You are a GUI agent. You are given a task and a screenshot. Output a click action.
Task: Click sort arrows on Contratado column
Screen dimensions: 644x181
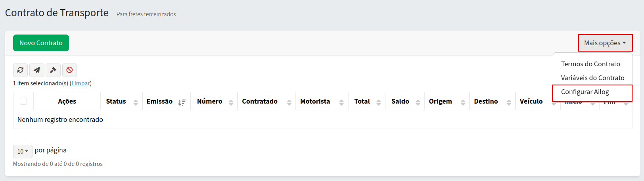point(289,102)
